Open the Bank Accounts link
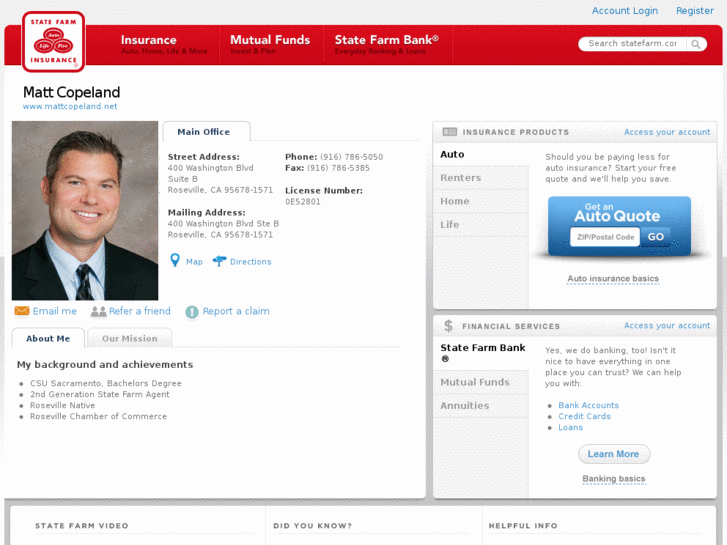This screenshot has width=727, height=545. click(588, 405)
